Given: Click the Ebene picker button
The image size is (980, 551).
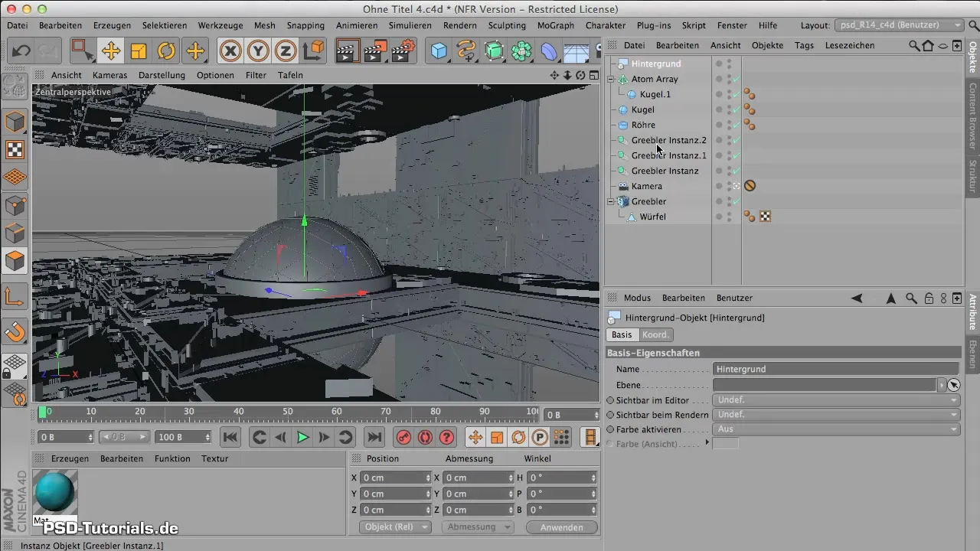Looking at the screenshot, I should (953, 384).
